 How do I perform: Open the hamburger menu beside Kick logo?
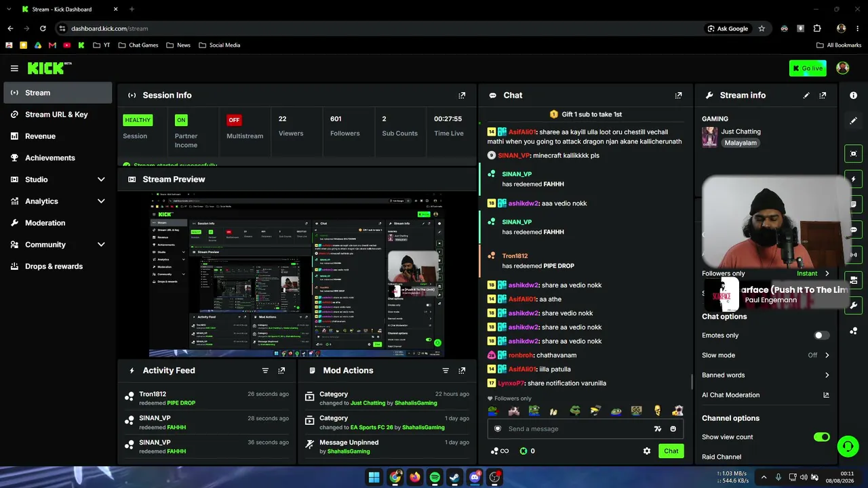point(14,68)
